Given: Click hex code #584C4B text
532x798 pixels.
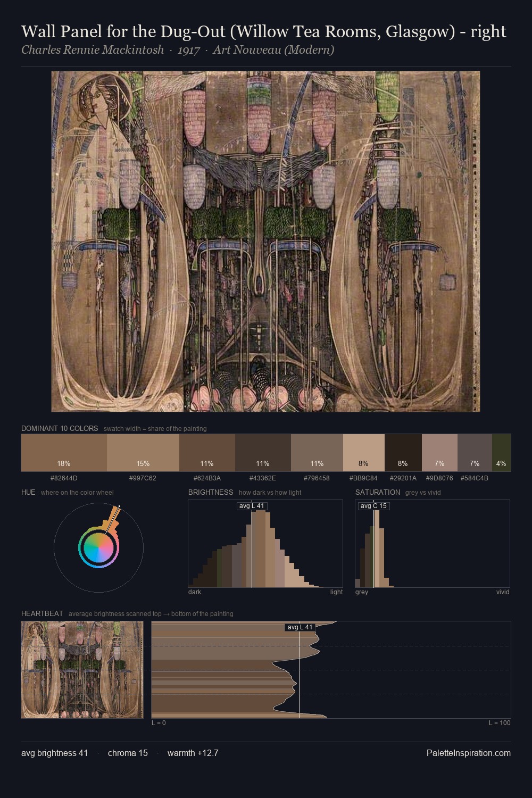Looking at the screenshot, I should click(475, 478).
